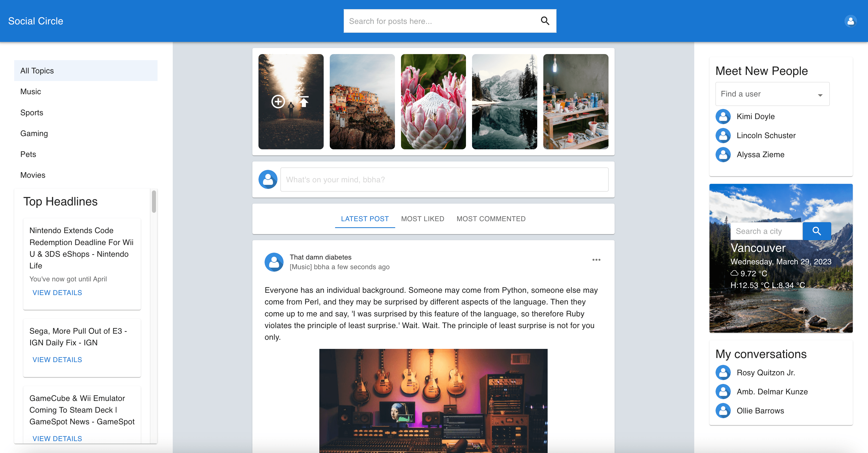Click the city search magnifier button
This screenshot has width=868, height=453.
(x=817, y=231)
